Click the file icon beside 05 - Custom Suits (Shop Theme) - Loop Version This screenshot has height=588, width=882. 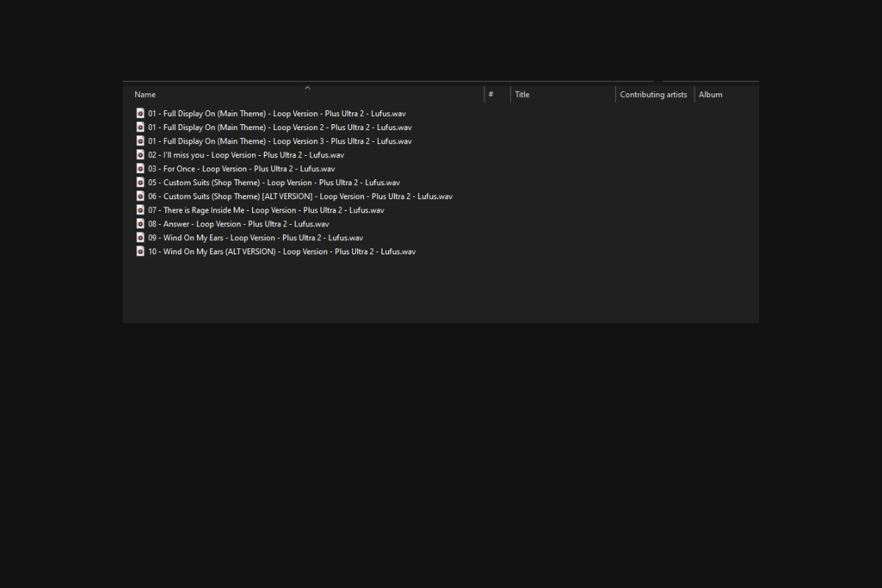[x=140, y=182]
